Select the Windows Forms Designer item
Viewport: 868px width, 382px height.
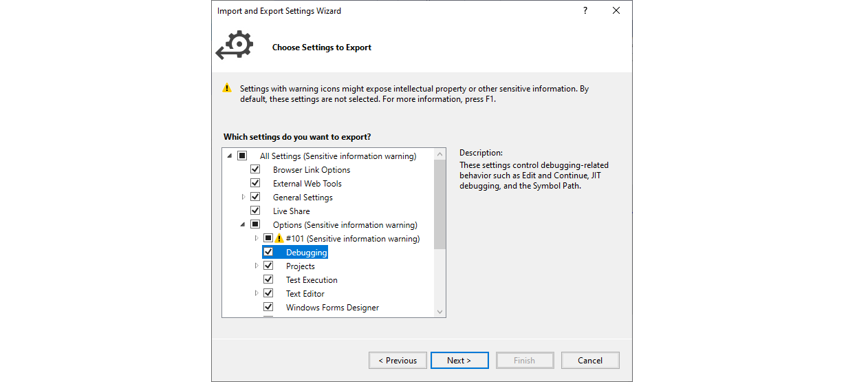332,308
